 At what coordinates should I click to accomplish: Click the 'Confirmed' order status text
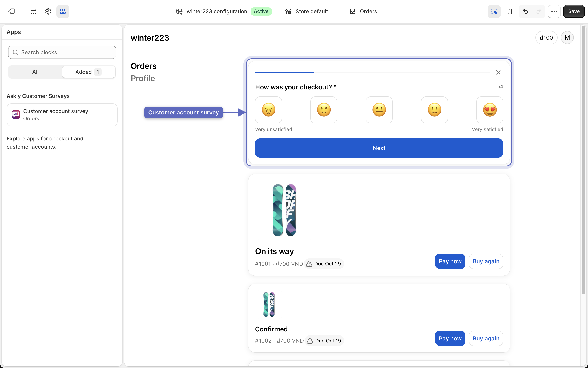click(271, 329)
